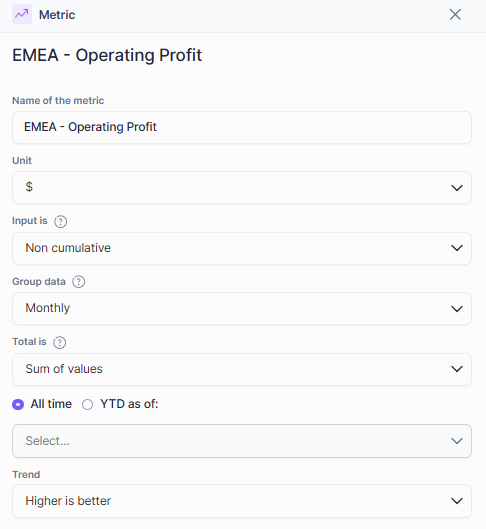
Task: Close the Metric panel
Action: 455,15
